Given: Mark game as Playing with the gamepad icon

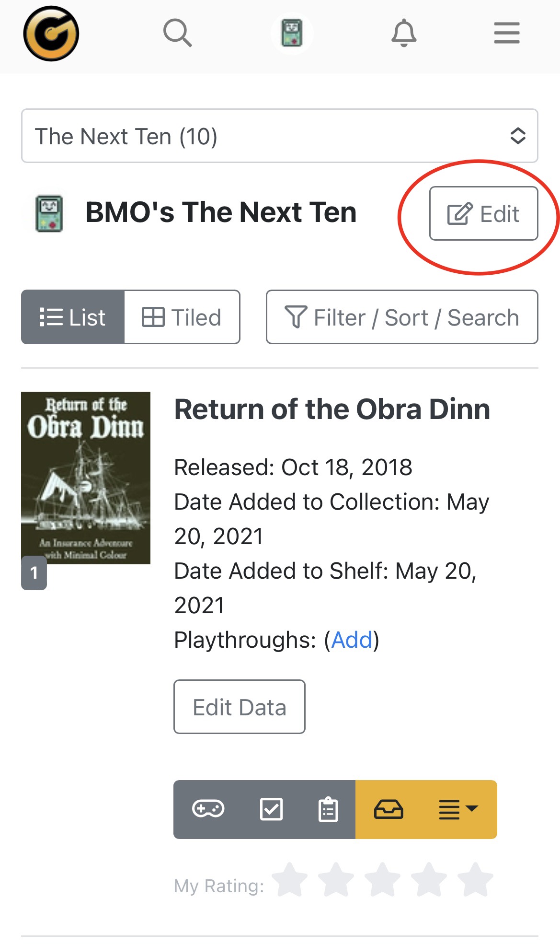Looking at the screenshot, I should (x=208, y=809).
